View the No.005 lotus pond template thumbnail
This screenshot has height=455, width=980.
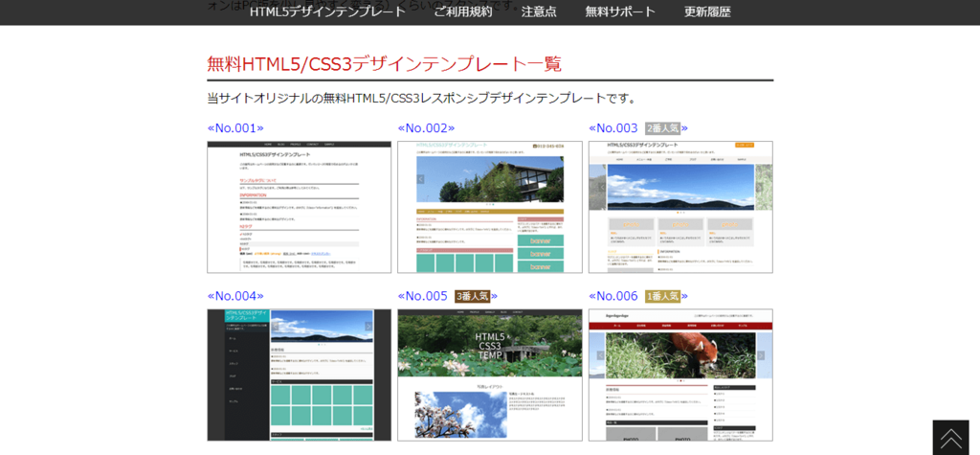[x=490, y=375]
